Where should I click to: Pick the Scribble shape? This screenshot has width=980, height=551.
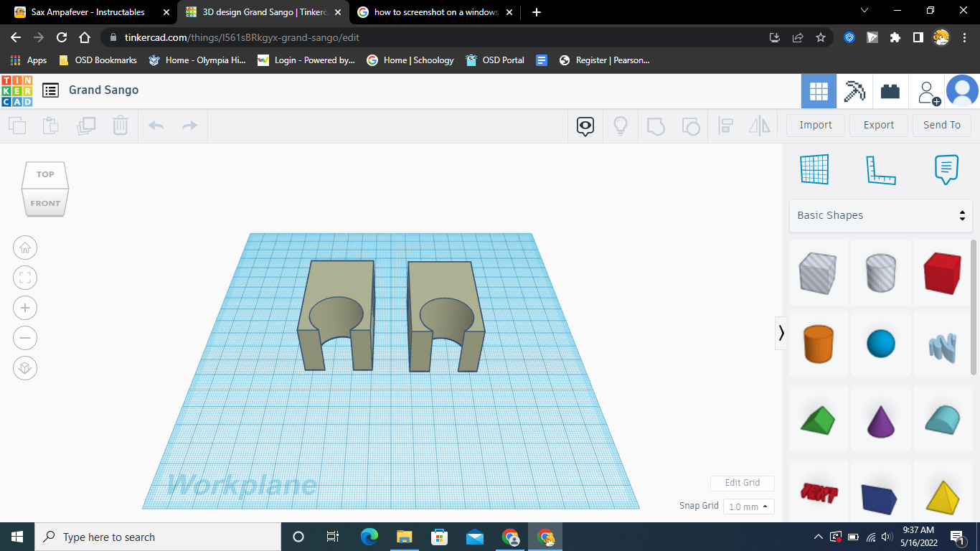pyautogui.click(x=943, y=344)
